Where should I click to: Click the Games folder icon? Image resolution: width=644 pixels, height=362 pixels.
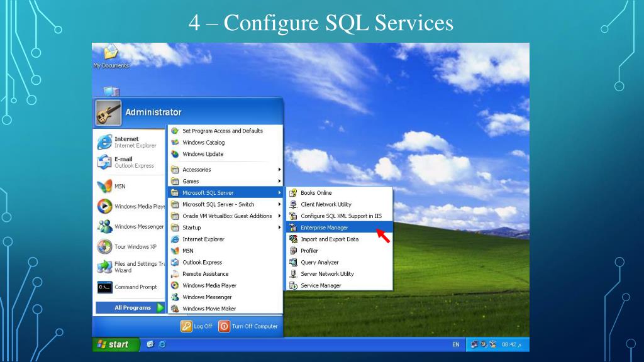click(175, 181)
